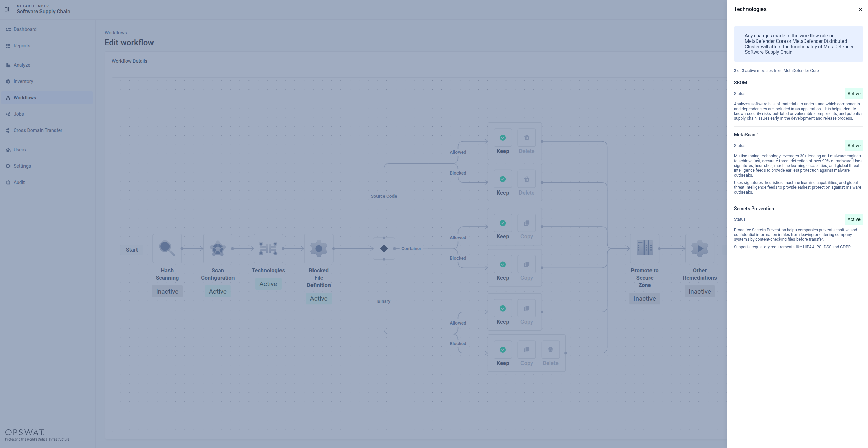The height and width of the screenshot is (448, 868).
Task: Click the Active status badge for SBOM
Action: coord(854,94)
